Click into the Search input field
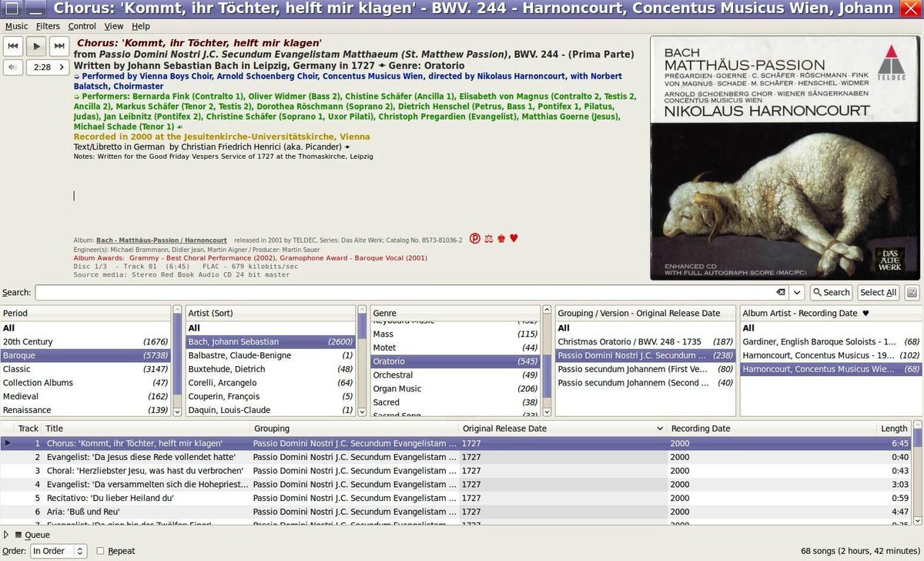This screenshot has height=561, width=924. pyautogui.click(x=405, y=293)
